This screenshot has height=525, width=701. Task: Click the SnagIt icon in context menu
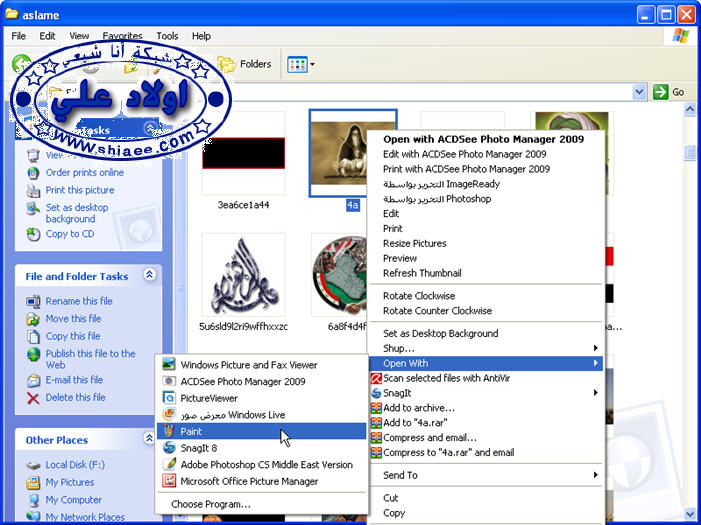click(376, 393)
